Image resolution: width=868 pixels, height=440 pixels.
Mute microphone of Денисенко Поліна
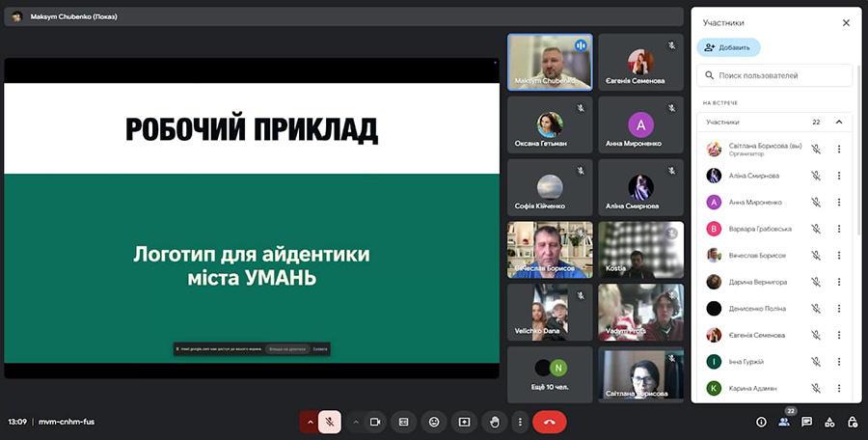point(815,309)
